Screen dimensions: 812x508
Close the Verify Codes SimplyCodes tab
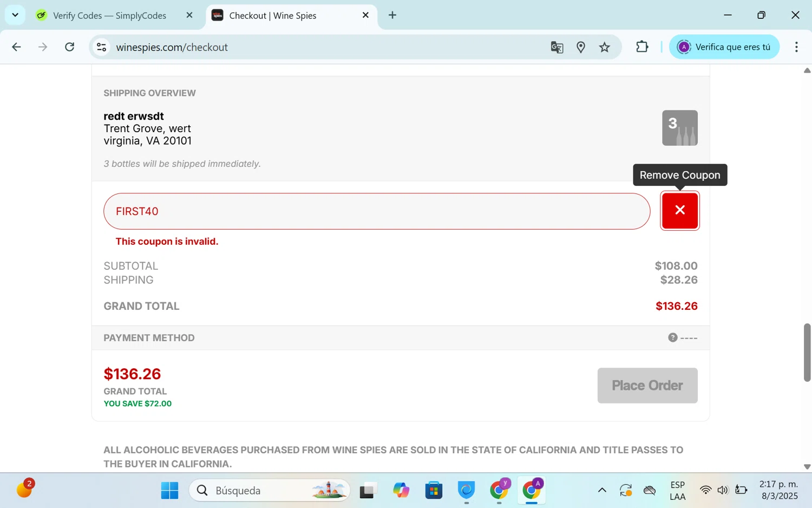pyautogui.click(x=189, y=15)
